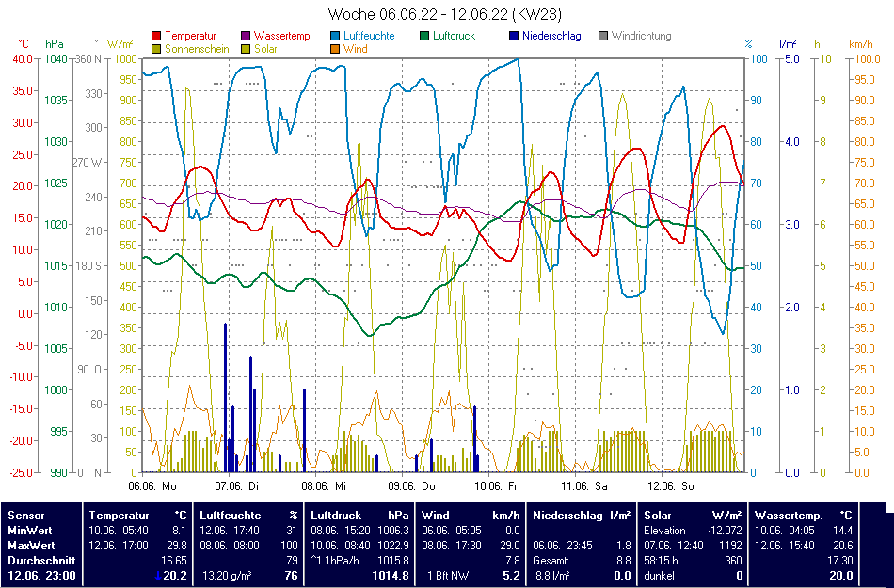Click the current wind speed value 5.2
Screen dimensions: 894x588
pyautogui.click(x=513, y=576)
